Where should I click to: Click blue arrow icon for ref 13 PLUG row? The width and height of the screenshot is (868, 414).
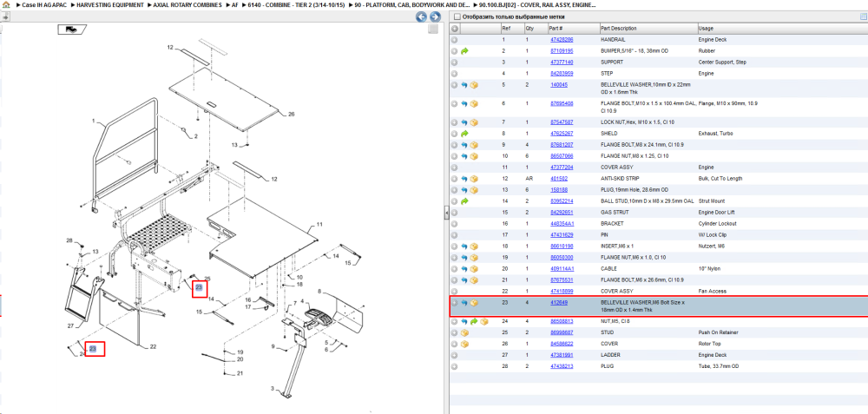pyautogui.click(x=464, y=190)
